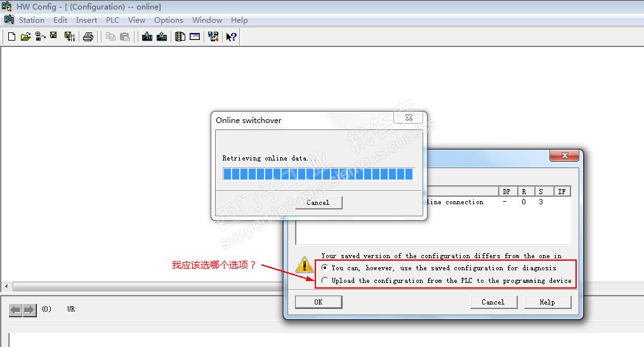Close the red-X configuration dialog
Image resolution: width=644 pixels, height=347 pixels.
(x=564, y=155)
